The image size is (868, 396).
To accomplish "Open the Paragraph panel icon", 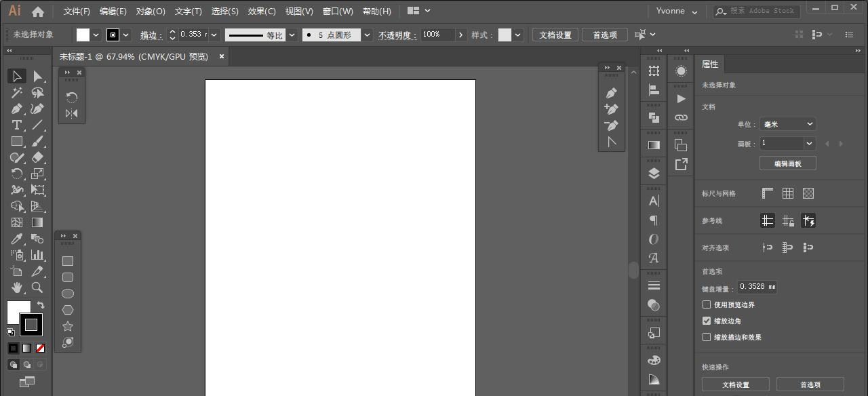I will coord(653,220).
